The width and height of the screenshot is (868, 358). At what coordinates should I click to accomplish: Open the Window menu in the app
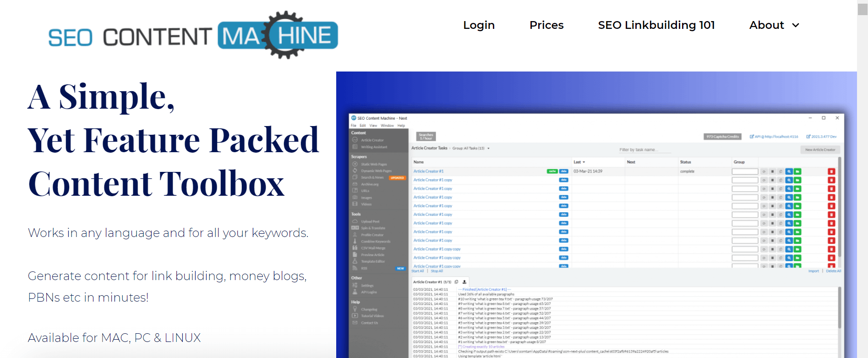(x=387, y=125)
